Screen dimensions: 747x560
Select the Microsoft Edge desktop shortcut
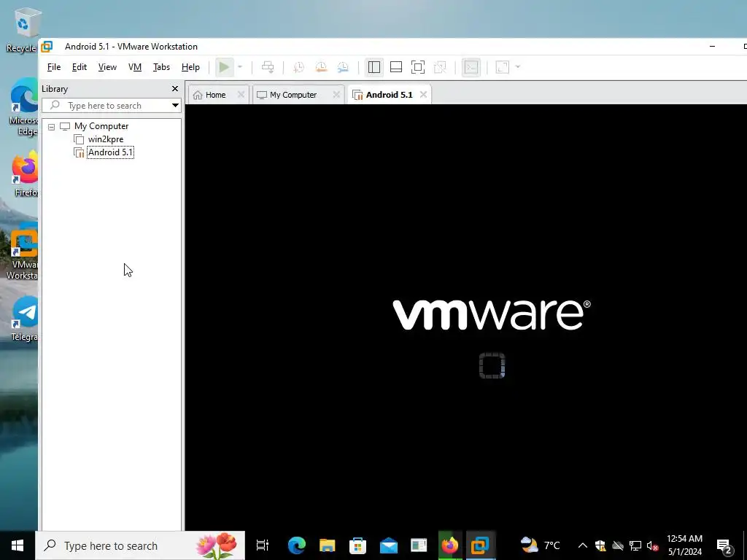tap(24, 107)
